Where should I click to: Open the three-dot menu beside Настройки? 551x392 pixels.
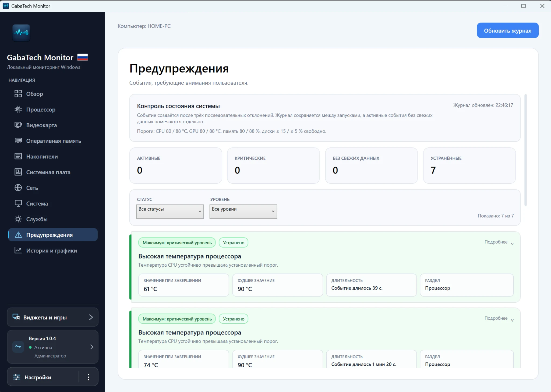click(89, 377)
